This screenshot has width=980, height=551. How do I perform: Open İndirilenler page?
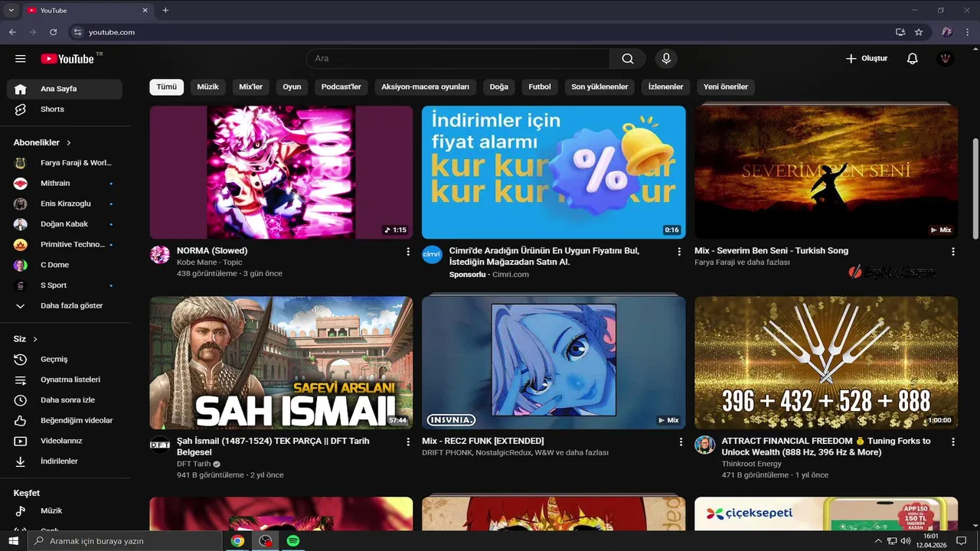point(64,461)
